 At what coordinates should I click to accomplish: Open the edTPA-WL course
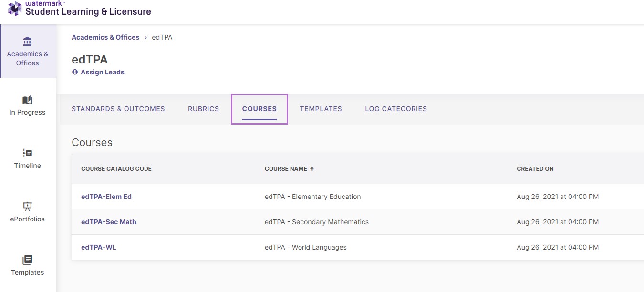coord(99,247)
